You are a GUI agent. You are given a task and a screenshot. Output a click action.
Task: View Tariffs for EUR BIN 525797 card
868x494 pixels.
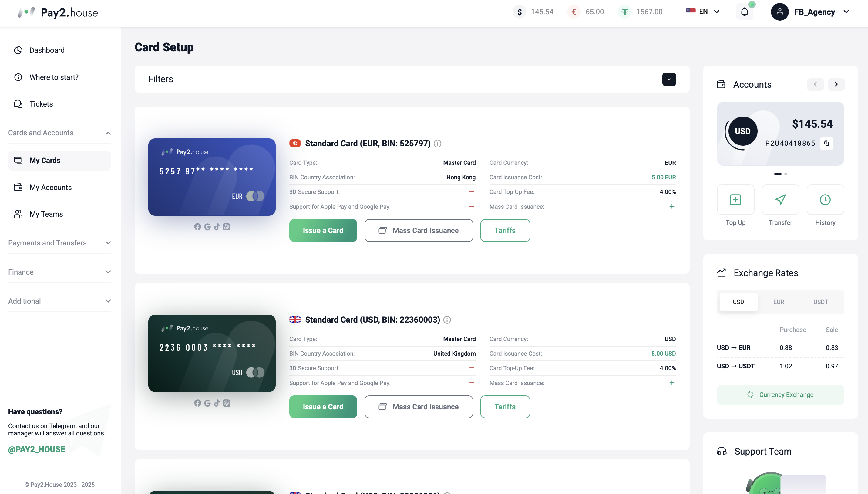click(x=505, y=230)
